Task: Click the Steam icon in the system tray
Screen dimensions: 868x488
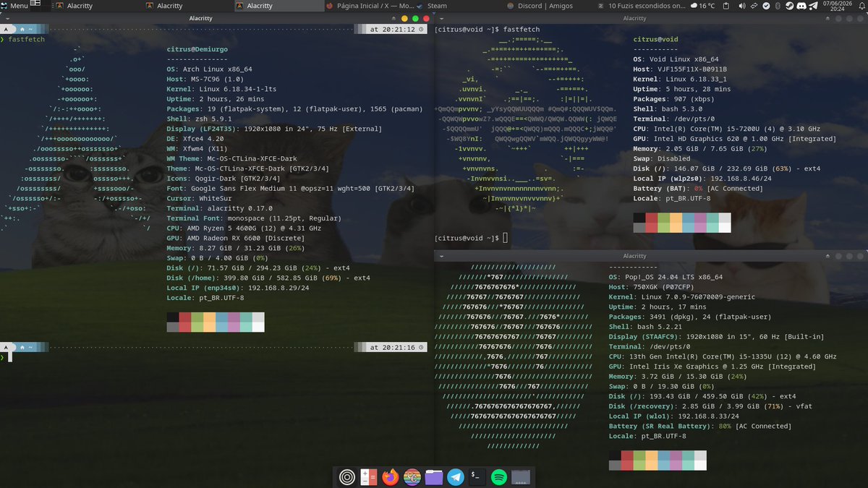Action: click(x=789, y=6)
